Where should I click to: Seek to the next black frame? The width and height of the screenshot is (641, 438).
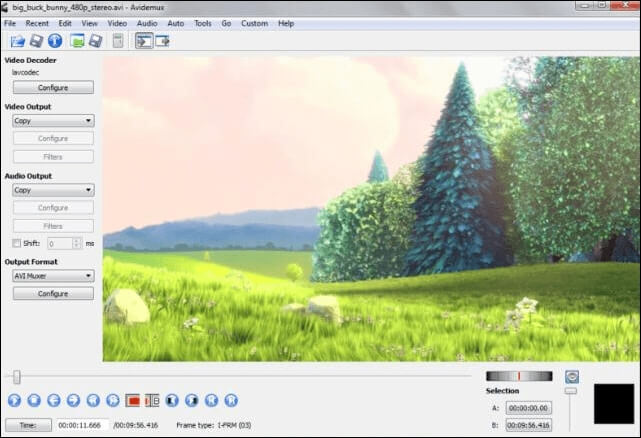coord(191,400)
